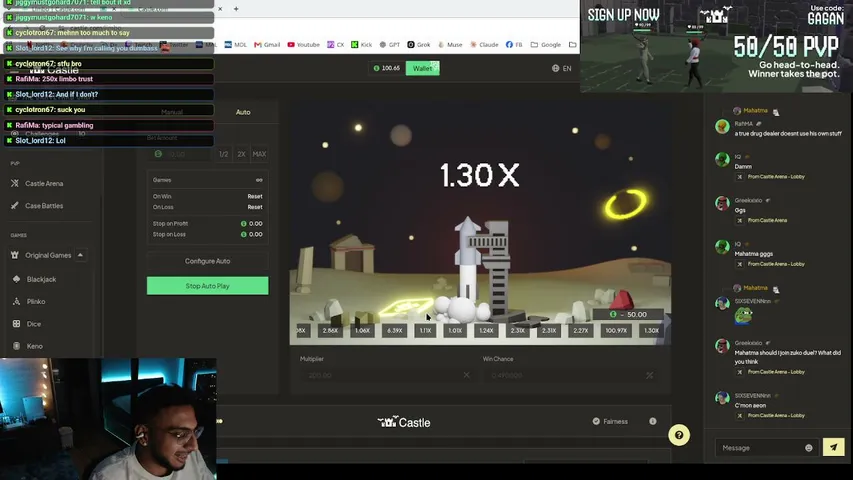Toggle the infinite Games count icon
This screenshot has height=480, width=853.
click(259, 180)
